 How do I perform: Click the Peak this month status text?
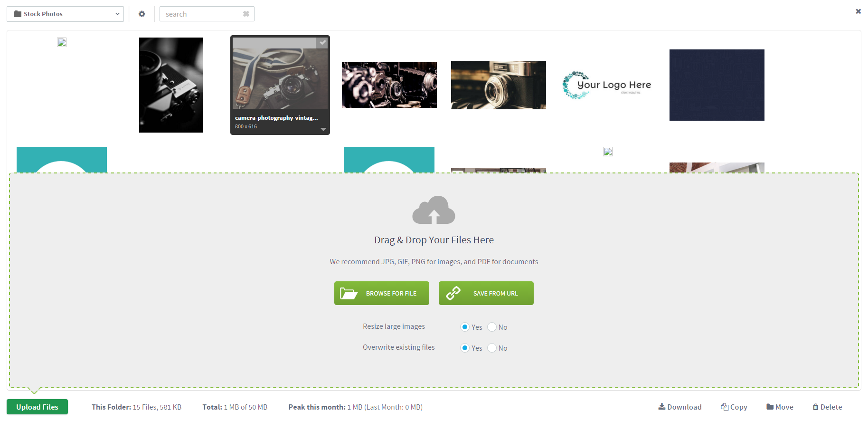click(x=356, y=407)
